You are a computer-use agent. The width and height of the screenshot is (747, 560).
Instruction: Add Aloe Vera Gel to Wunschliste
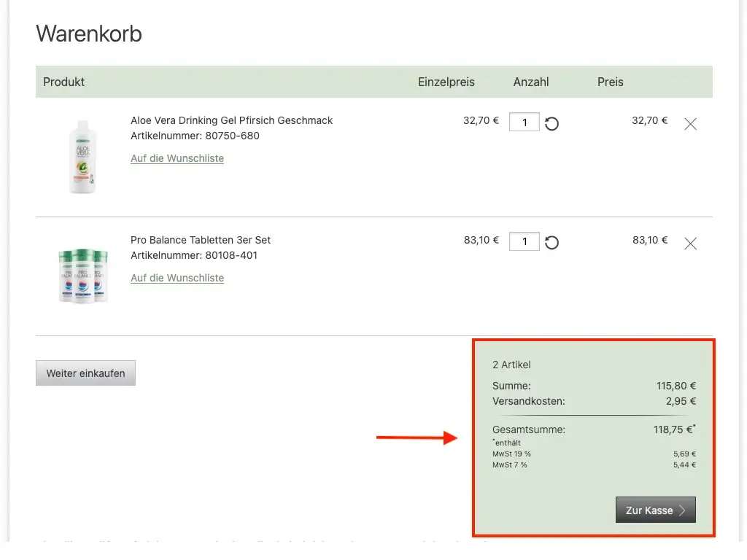(177, 158)
